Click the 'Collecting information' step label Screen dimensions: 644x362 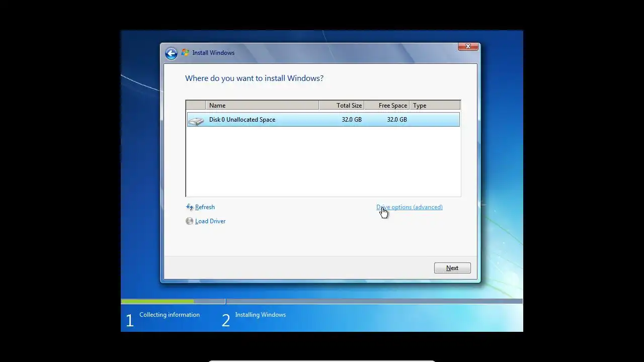(170, 315)
